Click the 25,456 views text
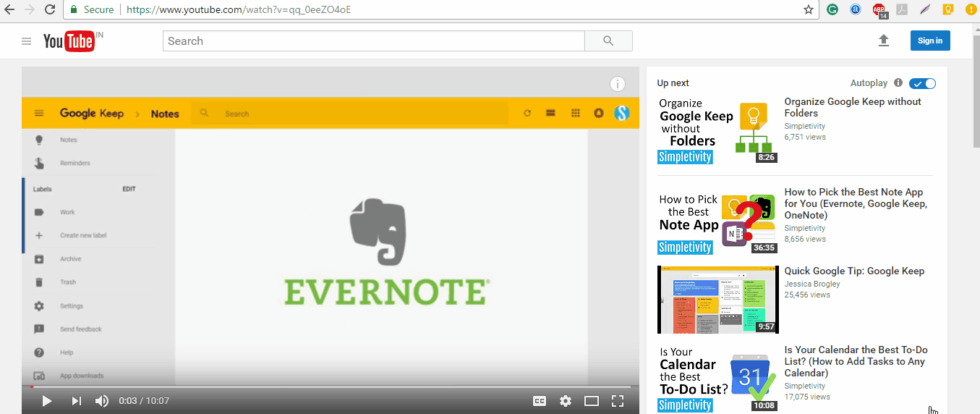The width and height of the screenshot is (980, 414). [807, 295]
